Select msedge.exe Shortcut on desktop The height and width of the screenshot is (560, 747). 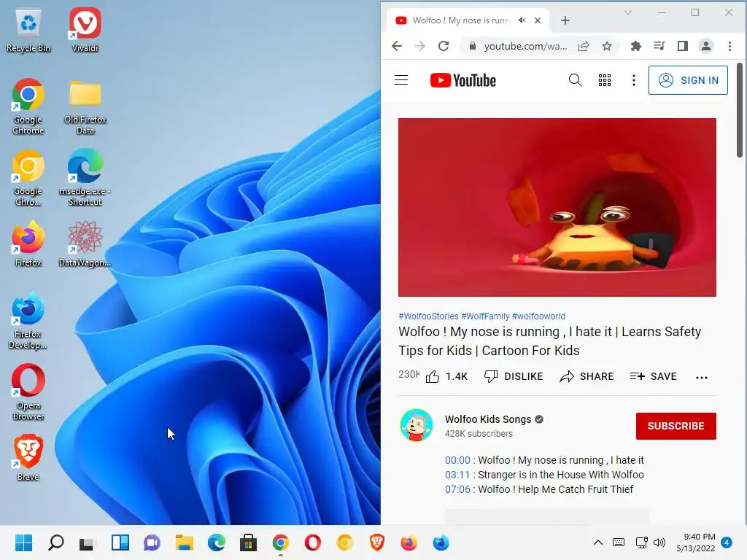pos(85,179)
